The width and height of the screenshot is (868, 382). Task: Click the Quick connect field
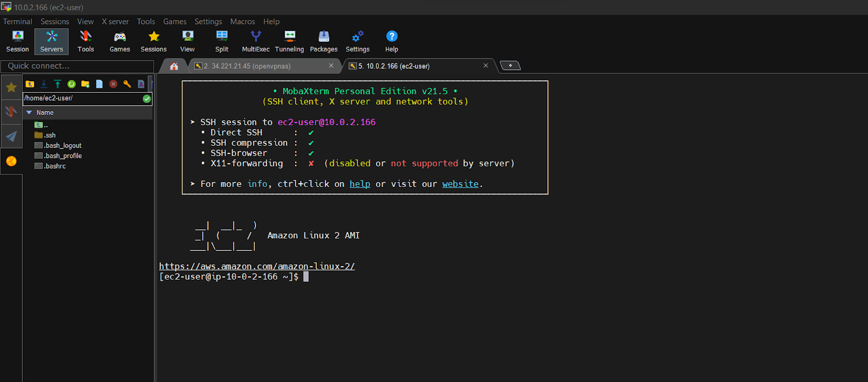[x=77, y=66]
